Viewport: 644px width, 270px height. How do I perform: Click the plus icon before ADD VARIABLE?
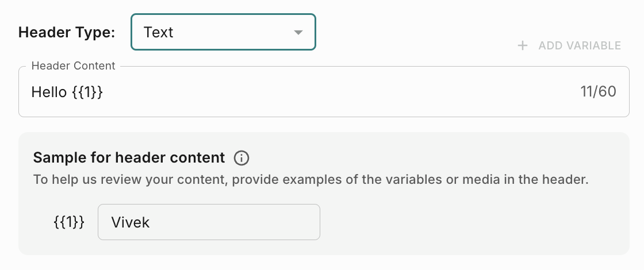[523, 45]
